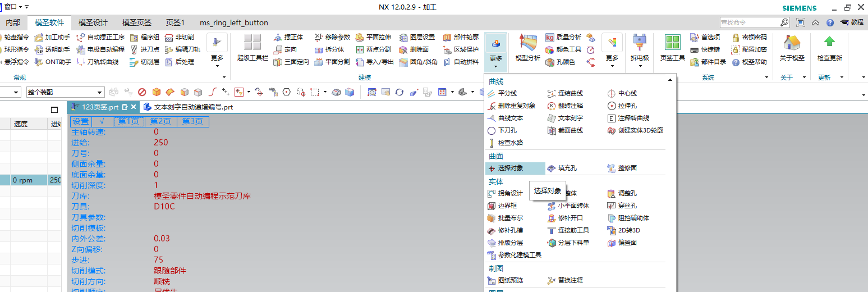
Task: Choose 边界框 bounding box menu item
Action: pos(502,206)
